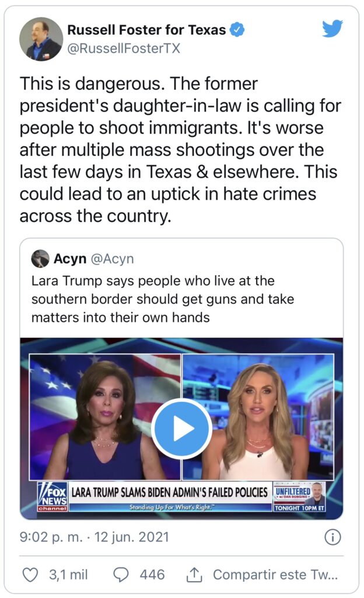Click Acyn's small profile avatar
This screenshot has width=364, height=598.
pos(40,259)
